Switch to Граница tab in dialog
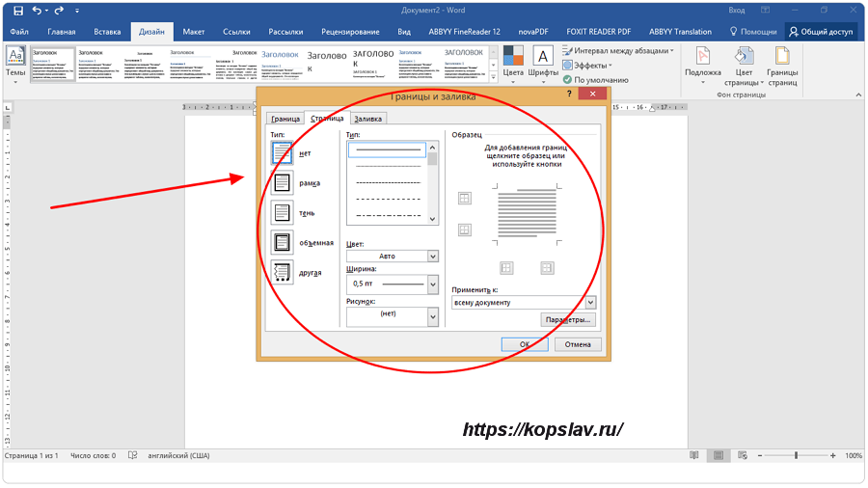 click(285, 119)
